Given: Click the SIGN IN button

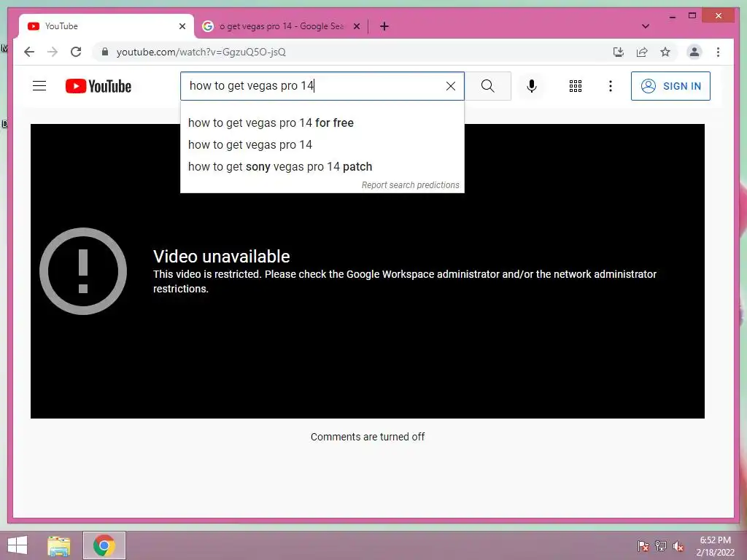Looking at the screenshot, I should tap(670, 86).
